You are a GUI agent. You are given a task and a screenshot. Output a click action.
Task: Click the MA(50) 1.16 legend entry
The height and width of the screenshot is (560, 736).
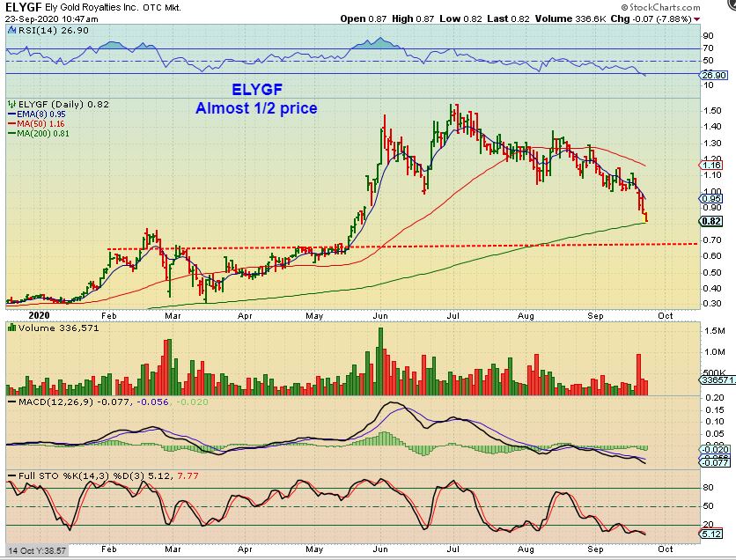[36, 124]
